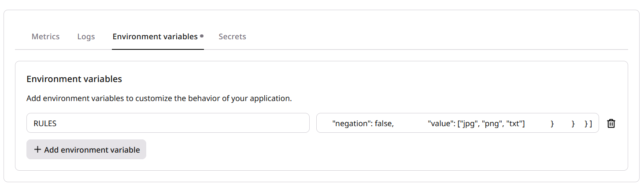Click the "false" text in value field
The width and height of the screenshot is (644, 191).
[x=383, y=124]
